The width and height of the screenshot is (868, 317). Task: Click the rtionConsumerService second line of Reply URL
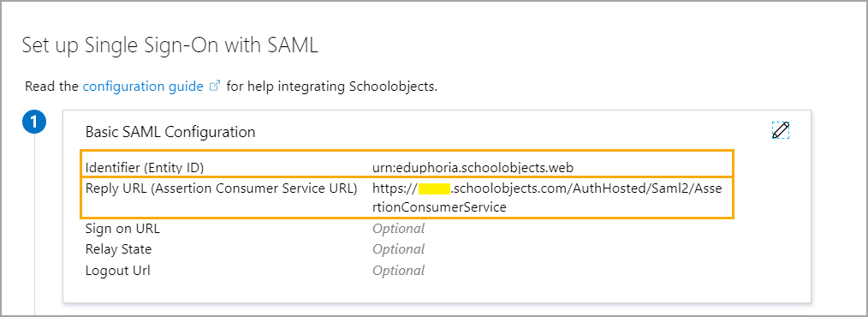[439, 207]
